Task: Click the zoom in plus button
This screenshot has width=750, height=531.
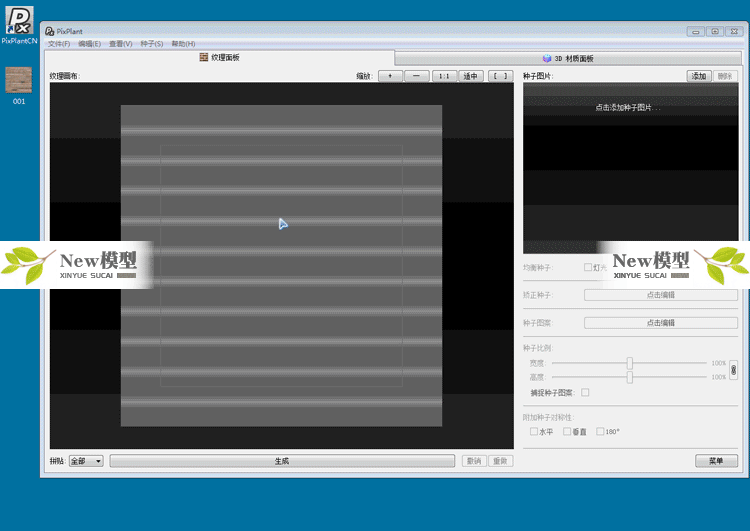Action: click(x=390, y=76)
